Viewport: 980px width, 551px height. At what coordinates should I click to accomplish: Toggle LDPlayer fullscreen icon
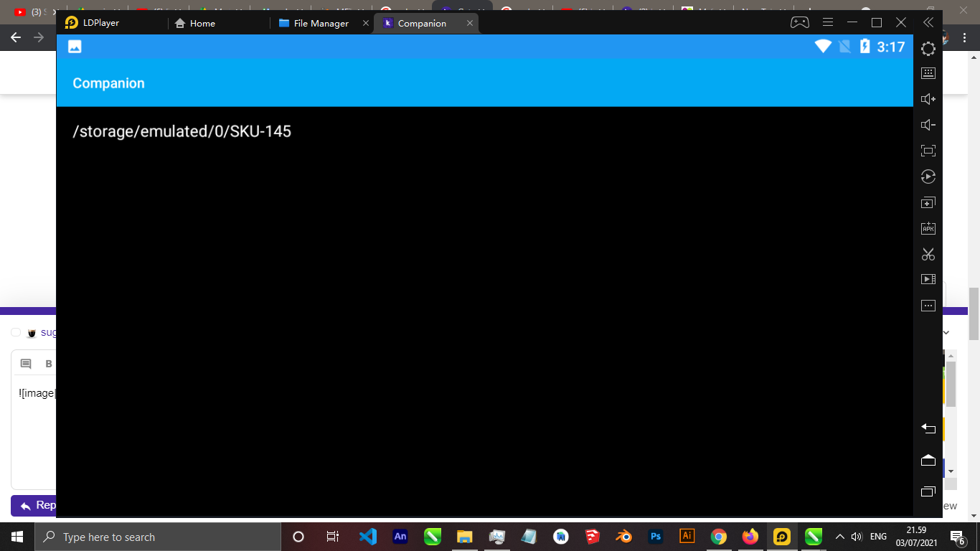(928, 151)
